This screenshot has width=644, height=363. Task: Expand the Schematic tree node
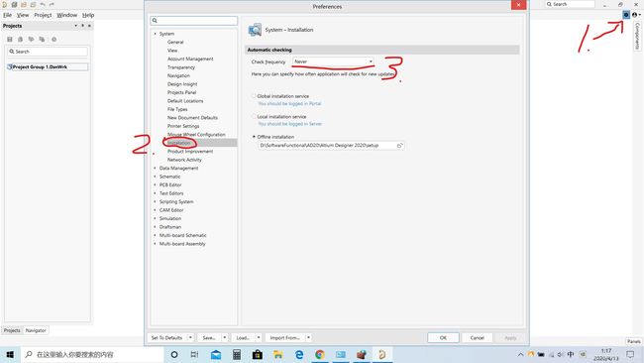point(155,177)
